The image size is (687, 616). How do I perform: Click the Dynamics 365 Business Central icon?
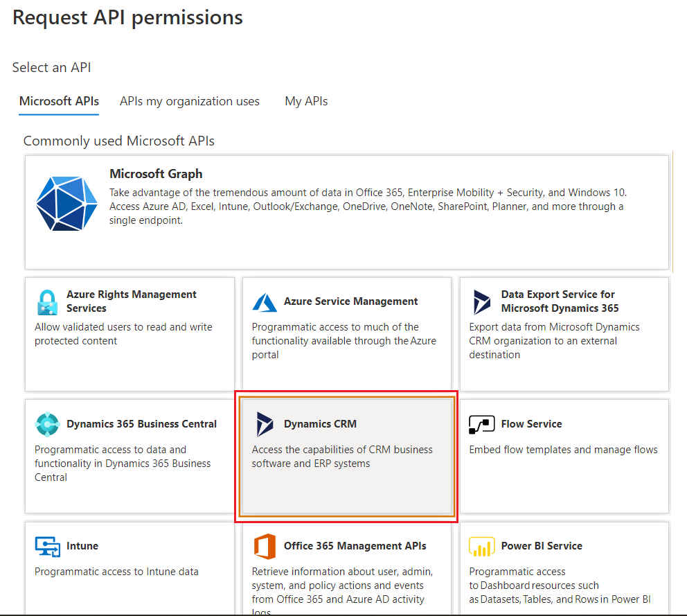coord(47,424)
